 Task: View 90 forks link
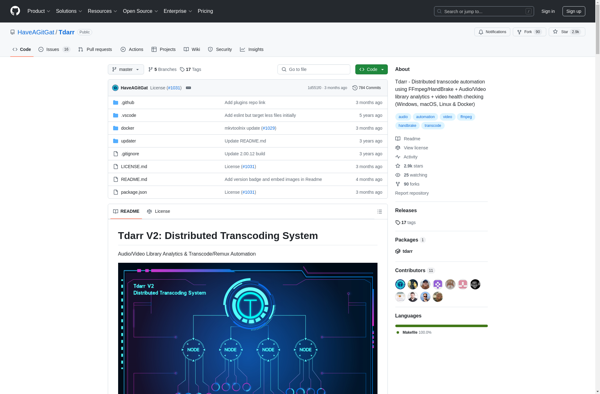pos(408,184)
